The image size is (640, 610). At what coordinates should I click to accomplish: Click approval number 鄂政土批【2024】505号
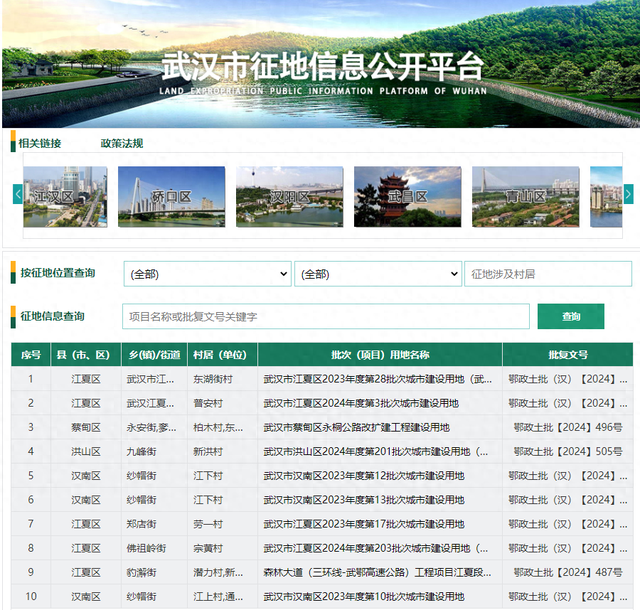click(568, 452)
